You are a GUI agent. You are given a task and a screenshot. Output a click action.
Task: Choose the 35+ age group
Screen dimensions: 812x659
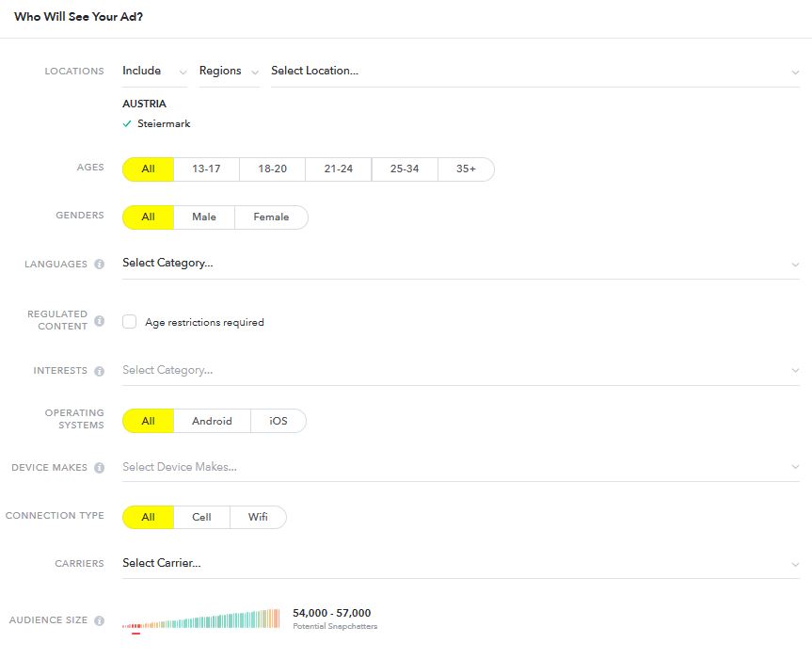click(466, 169)
